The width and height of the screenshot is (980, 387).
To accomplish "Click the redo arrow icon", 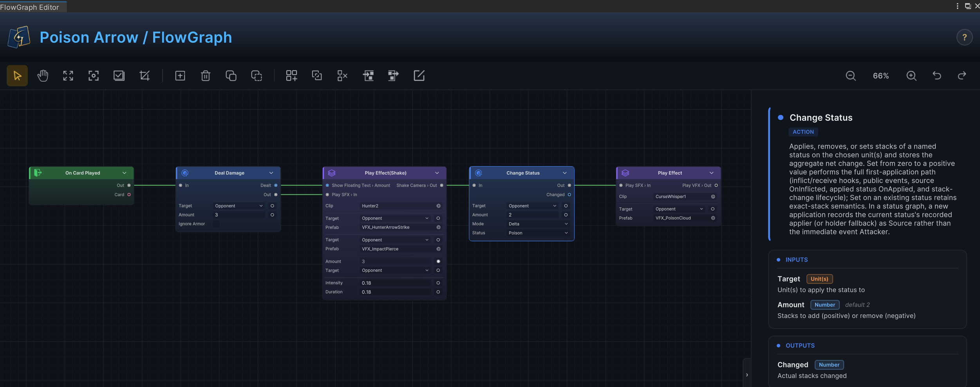I will (962, 76).
